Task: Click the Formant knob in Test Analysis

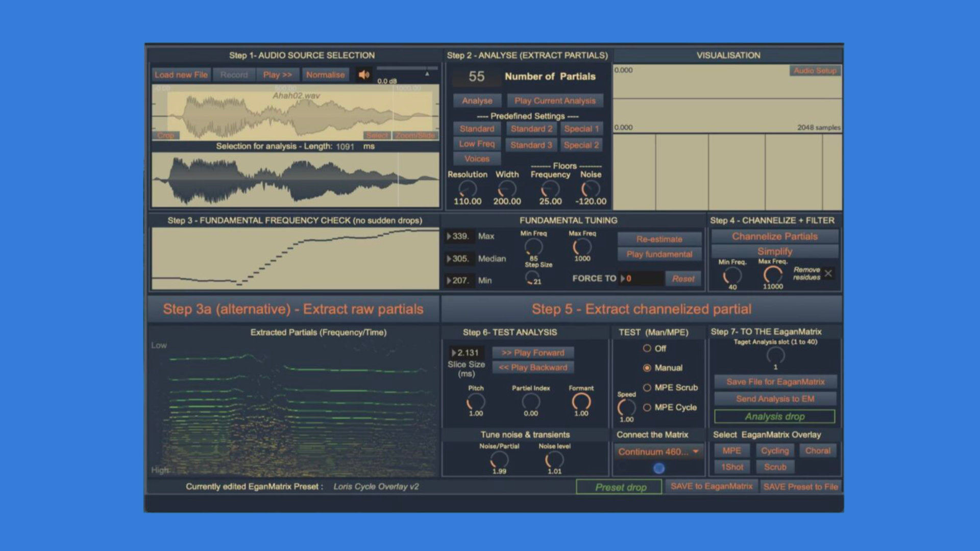Action: 581,401
